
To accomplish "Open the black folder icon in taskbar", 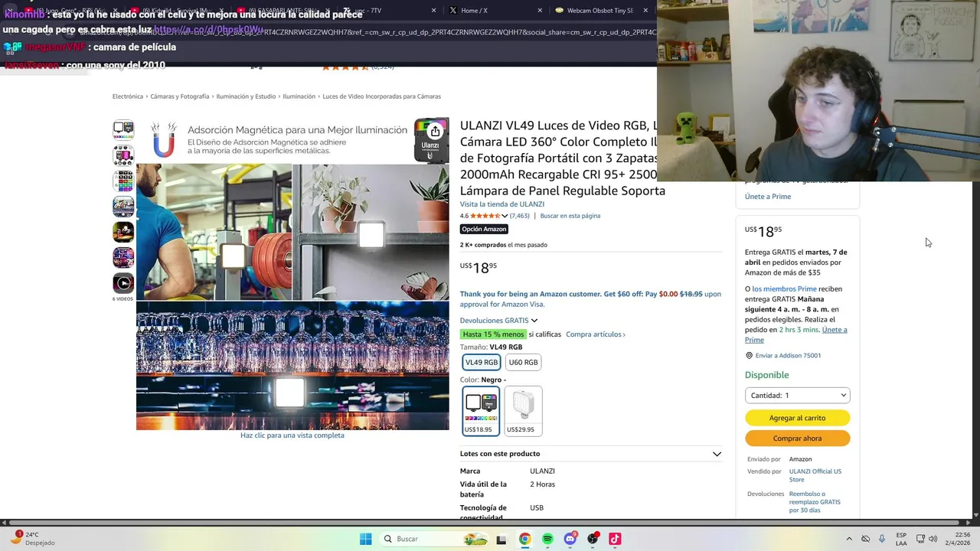I will tap(501, 539).
